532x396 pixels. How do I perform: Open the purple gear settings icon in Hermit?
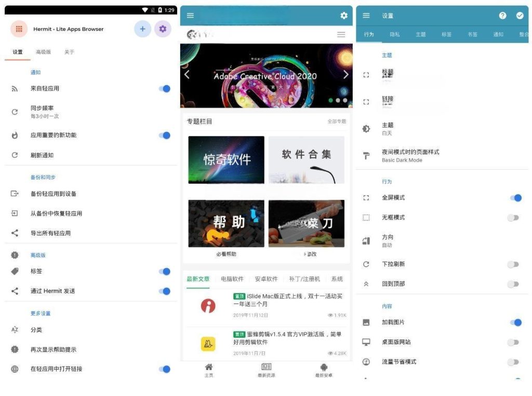(163, 29)
